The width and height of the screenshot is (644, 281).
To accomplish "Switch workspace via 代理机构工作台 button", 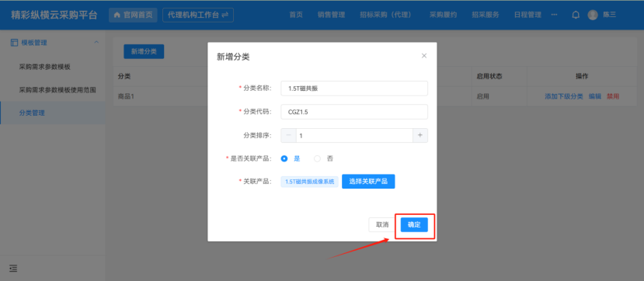I will [x=198, y=16].
